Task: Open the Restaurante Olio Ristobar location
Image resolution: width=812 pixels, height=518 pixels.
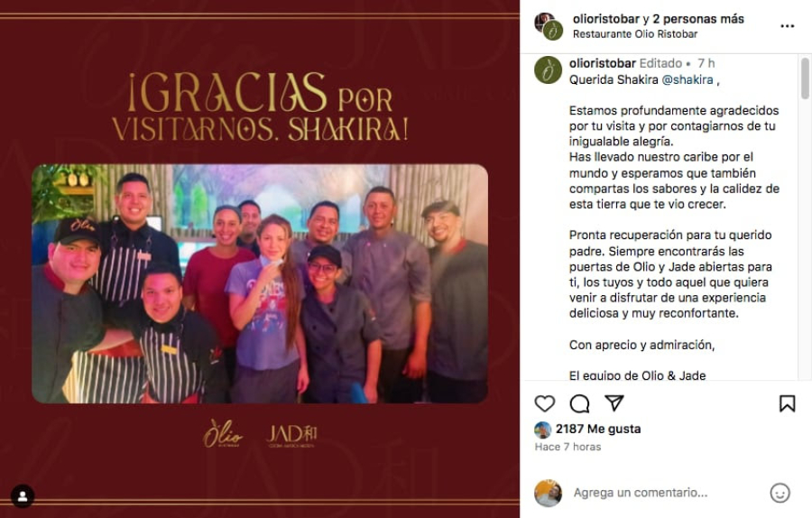Action: (x=635, y=34)
